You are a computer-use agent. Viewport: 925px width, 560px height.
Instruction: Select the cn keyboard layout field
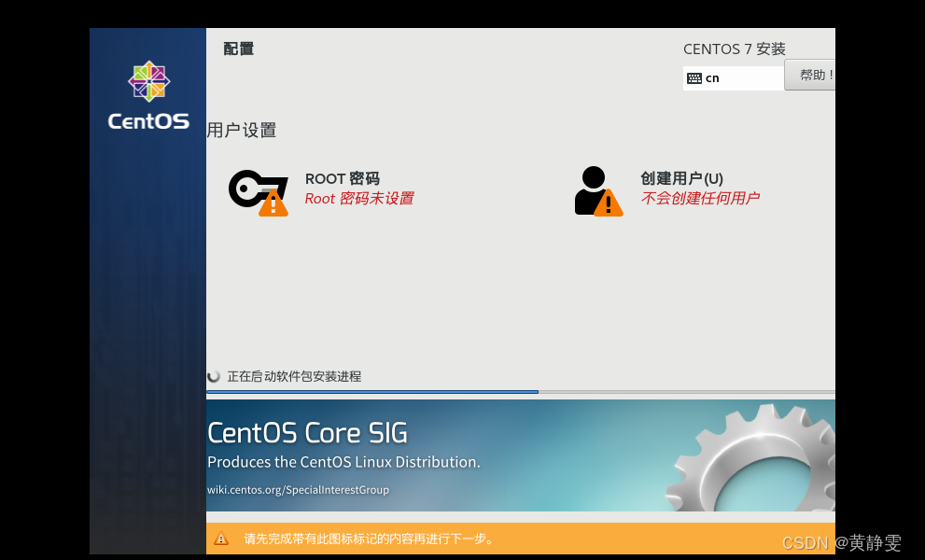734,78
